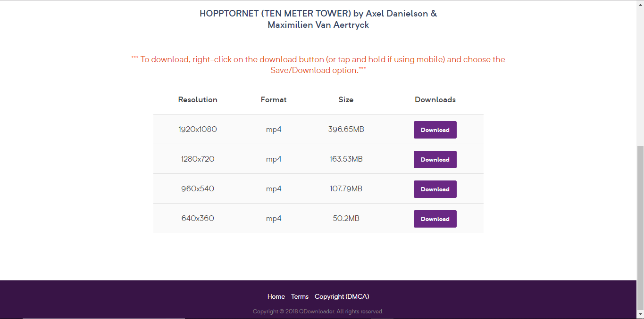
Task: Click the mp4 format in 1920x1080 row
Action: coord(274,129)
